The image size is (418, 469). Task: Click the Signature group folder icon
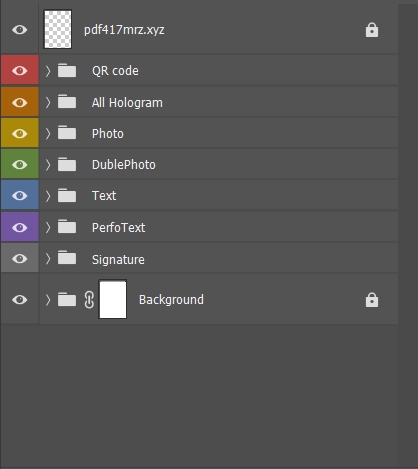click(x=67, y=258)
